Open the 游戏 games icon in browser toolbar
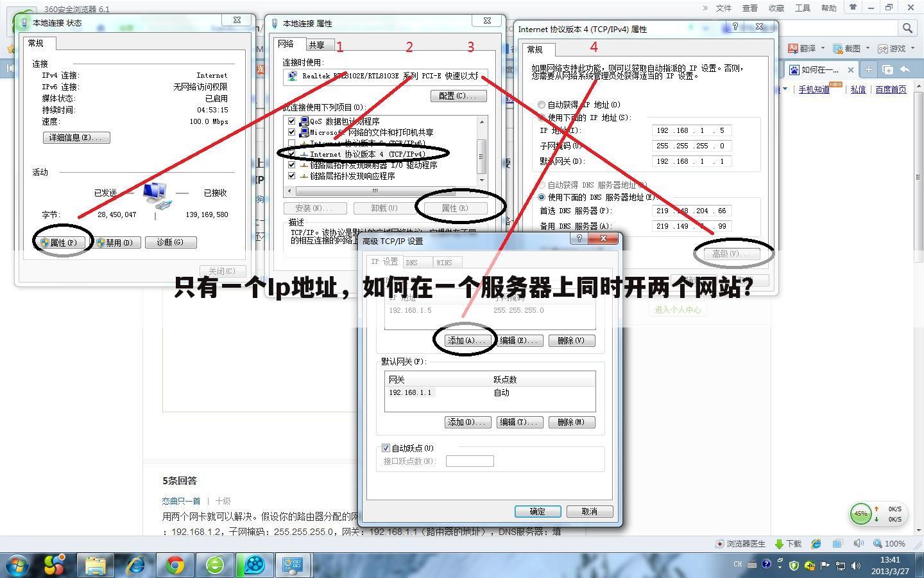This screenshot has height=578, width=924. click(x=882, y=48)
